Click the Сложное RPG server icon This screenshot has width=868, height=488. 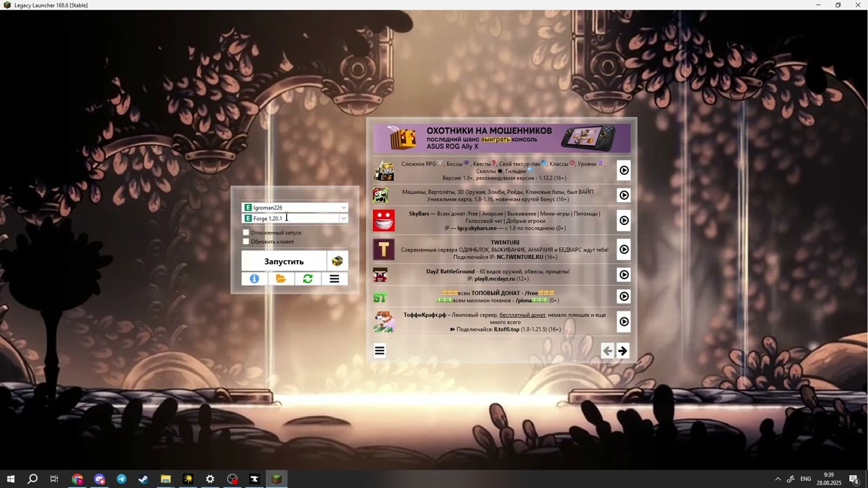tap(384, 171)
